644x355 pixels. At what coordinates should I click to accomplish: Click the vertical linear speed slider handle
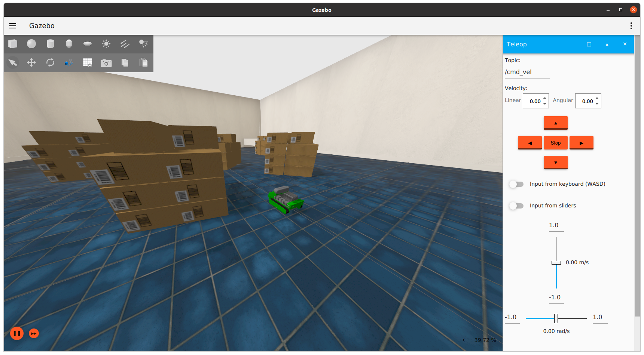click(556, 263)
